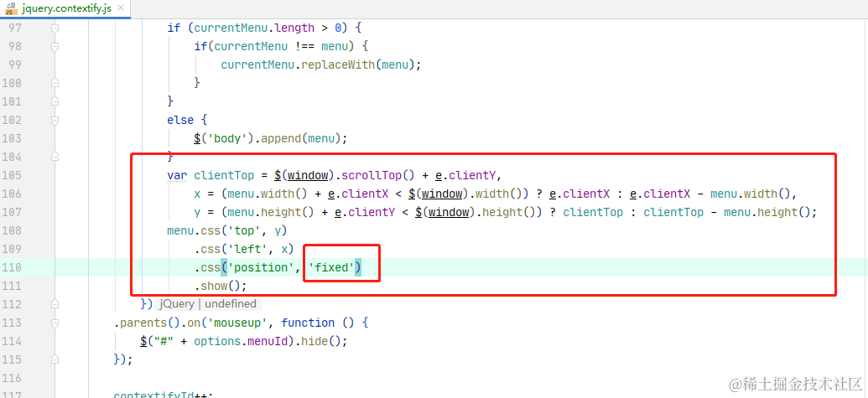The height and width of the screenshot is (398, 868).
Task: Click the .show() call on line 111
Action: click(x=221, y=286)
